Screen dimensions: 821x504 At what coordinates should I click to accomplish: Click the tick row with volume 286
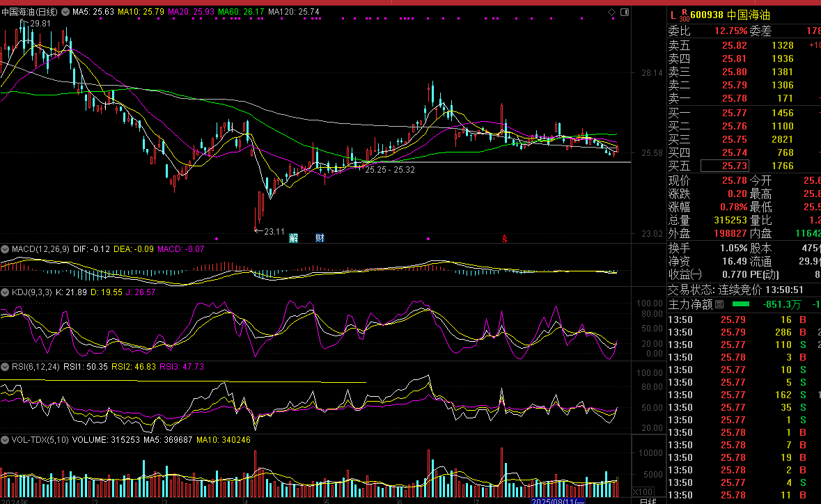(744, 332)
